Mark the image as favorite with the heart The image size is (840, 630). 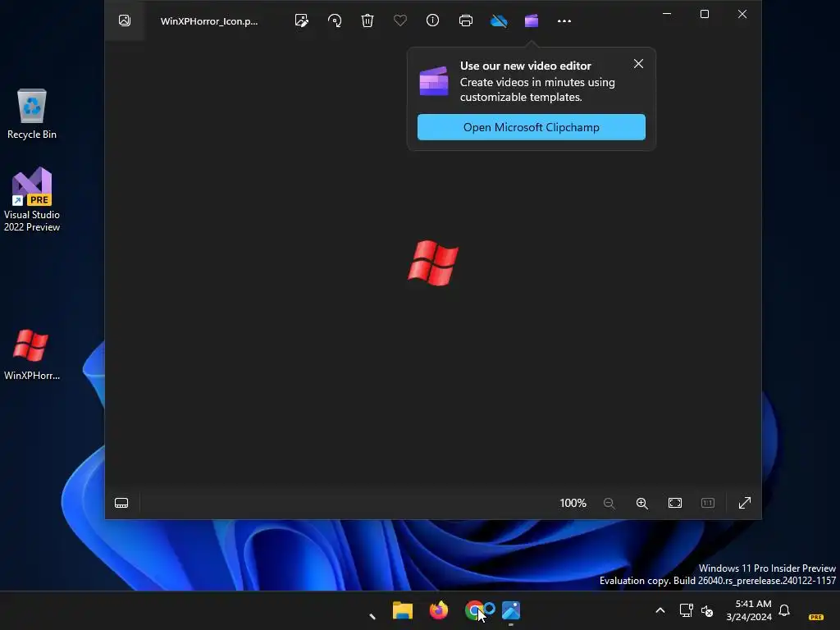tap(400, 21)
